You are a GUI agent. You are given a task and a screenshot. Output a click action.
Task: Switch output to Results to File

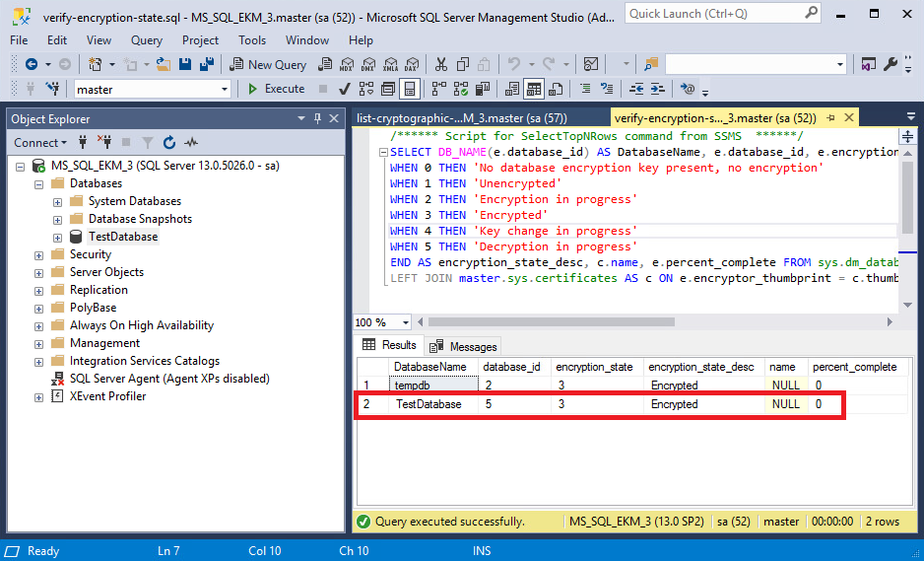[556, 89]
